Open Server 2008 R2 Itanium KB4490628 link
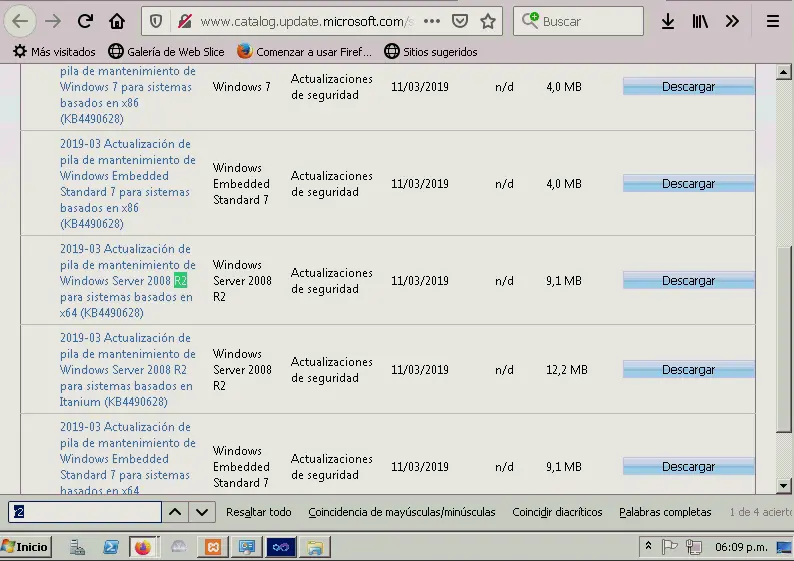 [128, 370]
